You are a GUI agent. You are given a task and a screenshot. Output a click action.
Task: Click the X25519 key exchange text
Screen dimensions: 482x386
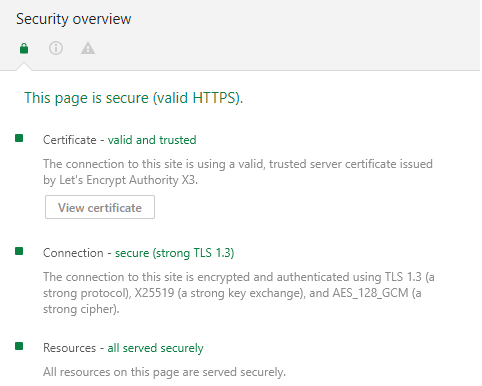click(x=154, y=293)
